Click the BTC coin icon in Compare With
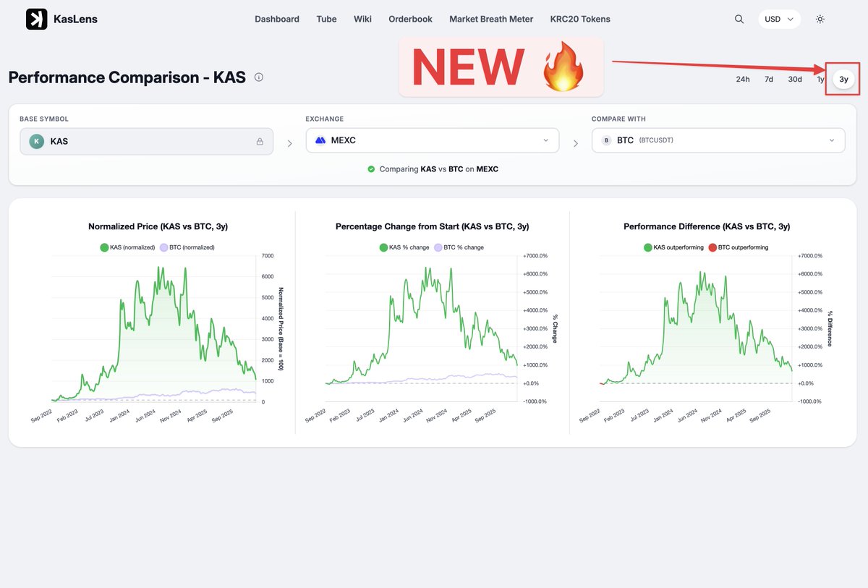 pyautogui.click(x=606, y=140)
